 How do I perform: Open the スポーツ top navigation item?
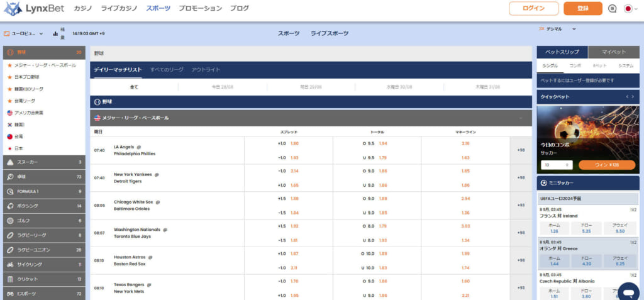click(x=158, y=8)
